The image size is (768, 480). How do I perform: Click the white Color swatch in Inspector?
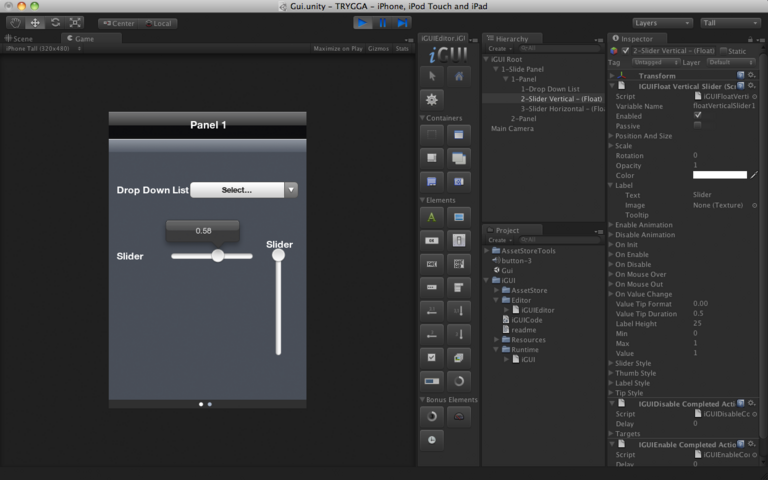tap(719, 175)
